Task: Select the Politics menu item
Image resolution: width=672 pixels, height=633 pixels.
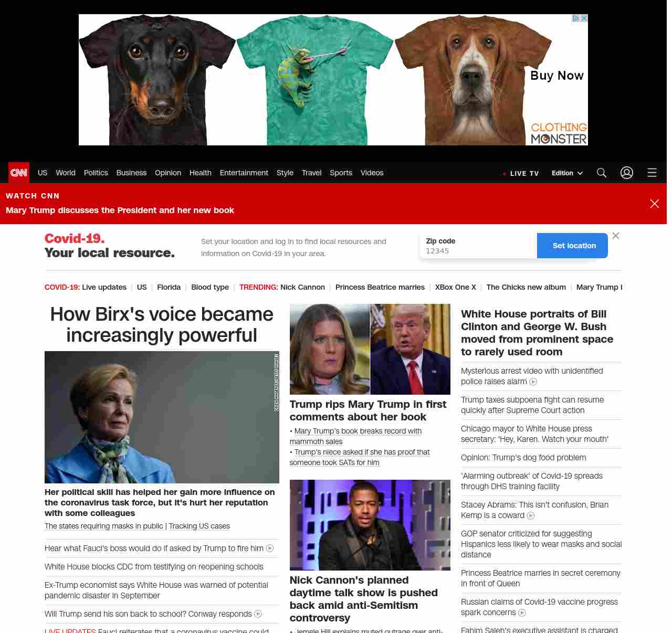Action: 96,173
